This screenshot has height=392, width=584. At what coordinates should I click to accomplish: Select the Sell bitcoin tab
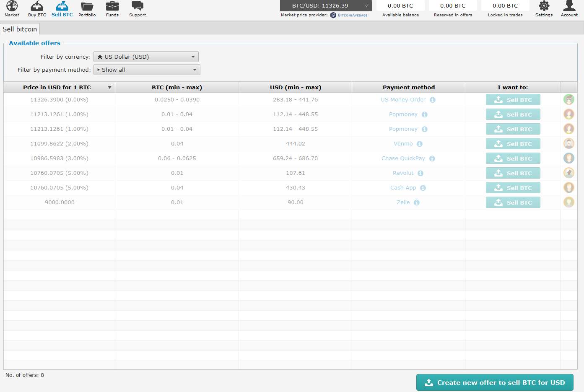click(x=20, y=29)
